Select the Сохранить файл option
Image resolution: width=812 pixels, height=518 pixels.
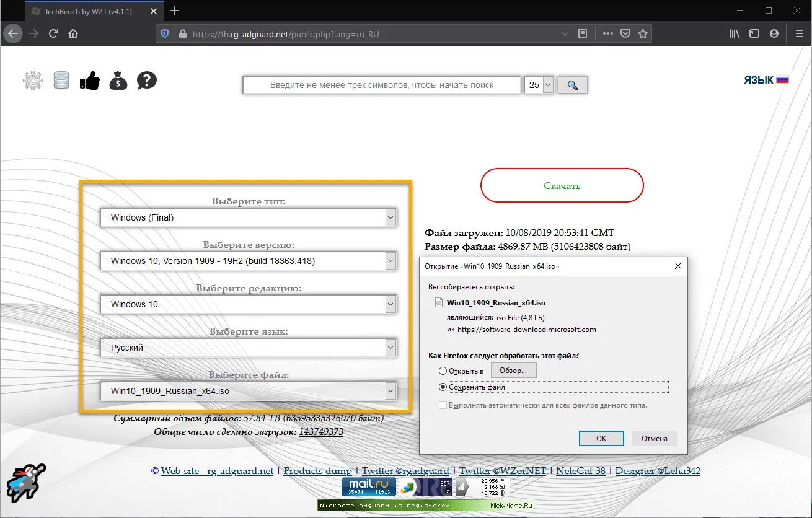(443, 387)
